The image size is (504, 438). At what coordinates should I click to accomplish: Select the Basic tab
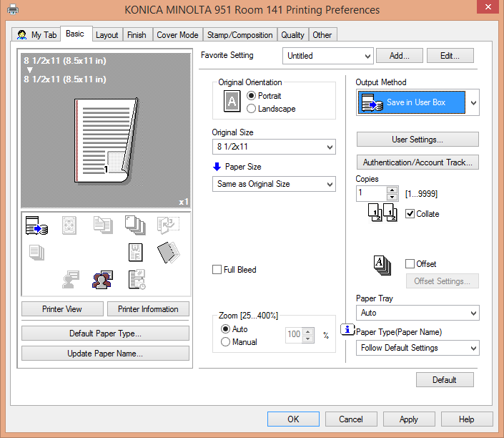point(75,34)
